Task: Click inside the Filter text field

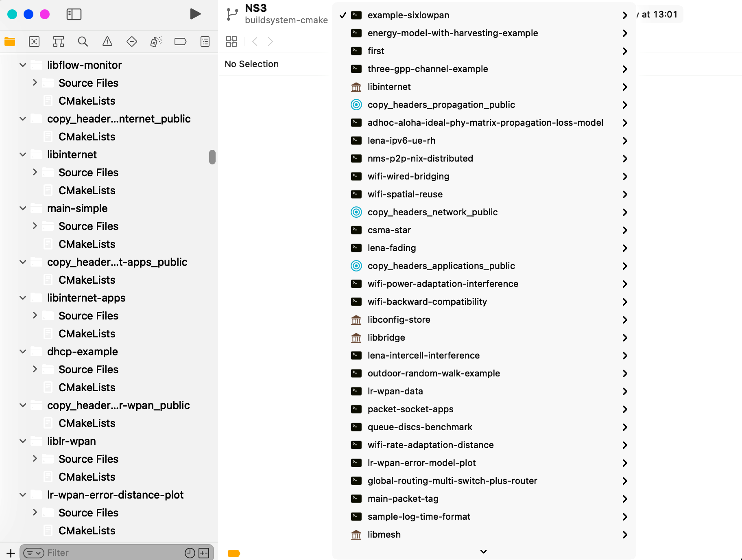Action: click(x=81, y=553)
